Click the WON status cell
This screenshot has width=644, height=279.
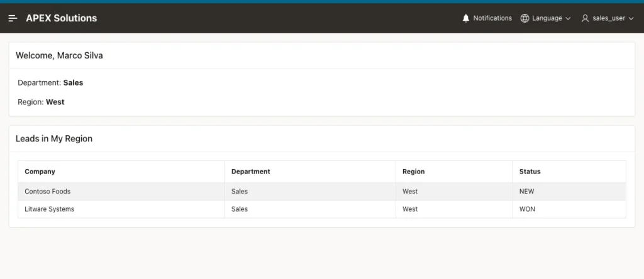(x=569, y=209)
